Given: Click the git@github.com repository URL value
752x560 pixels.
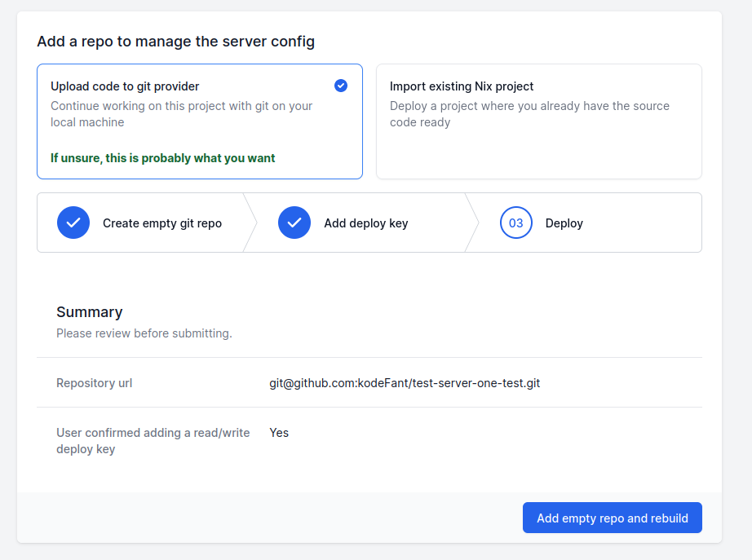Looking at the screenshot, I should (x=405, y=383).
